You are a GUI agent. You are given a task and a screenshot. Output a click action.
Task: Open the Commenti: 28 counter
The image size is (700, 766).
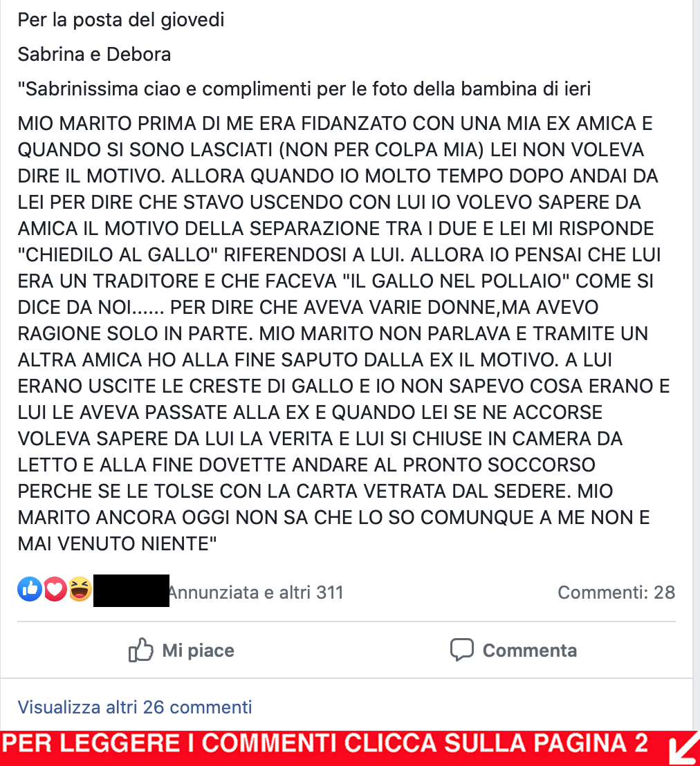(x=616, y=592)
